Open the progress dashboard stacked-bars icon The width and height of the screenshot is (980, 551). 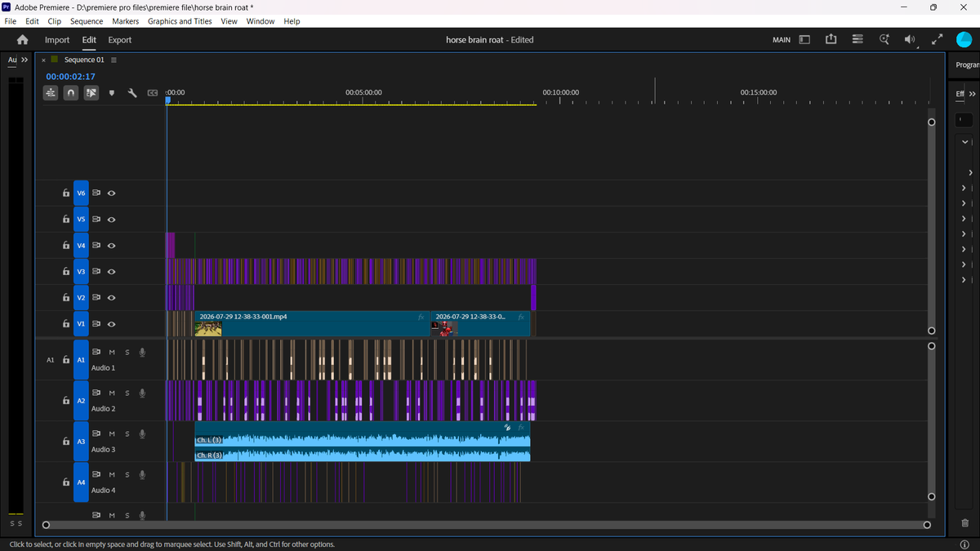(x=857, y=39)
